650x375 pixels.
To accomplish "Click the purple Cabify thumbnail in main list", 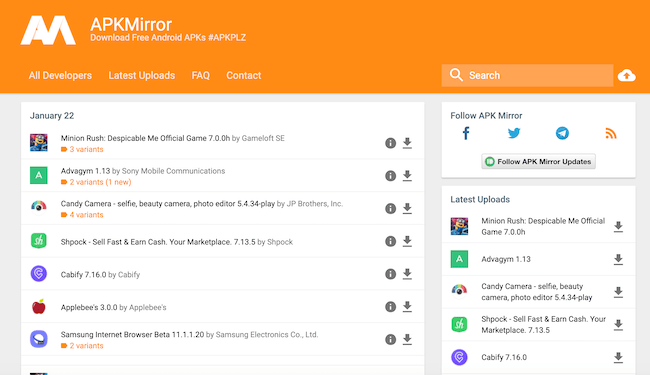I will [x=39, y=273].
